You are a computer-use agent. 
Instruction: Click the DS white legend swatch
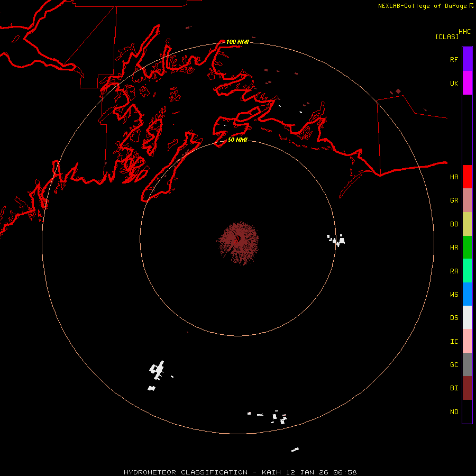(467, 317)
